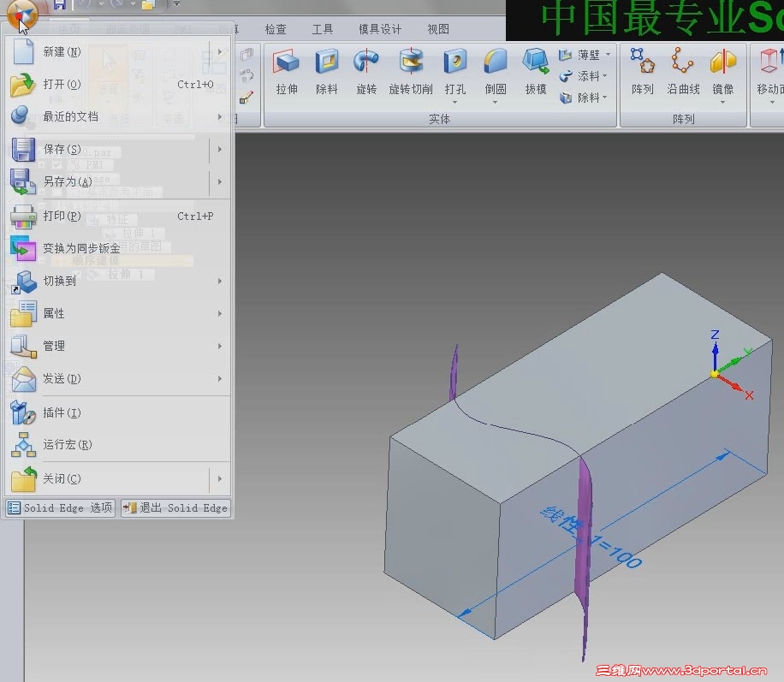The image size is (784, 682).
Task: Click the envelope icon beside 发送
Action: pos(23,379)
